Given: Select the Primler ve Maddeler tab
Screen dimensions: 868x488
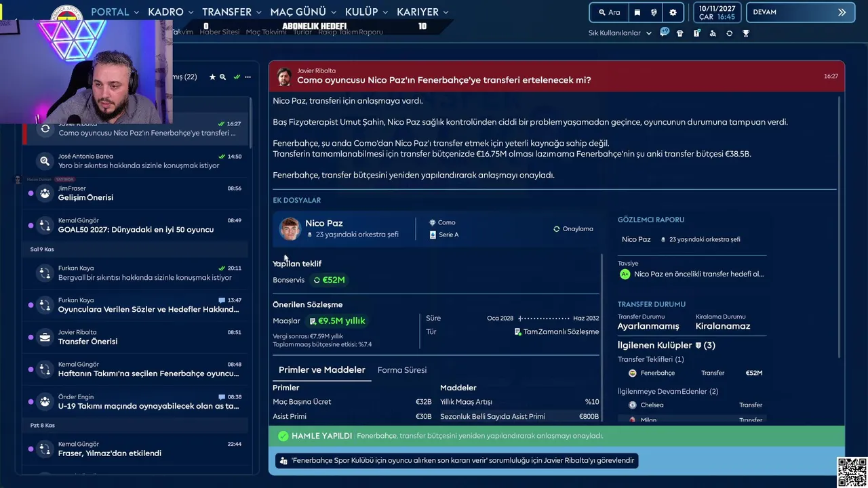Looking at the screenshot, I should (x=322, y=370).
